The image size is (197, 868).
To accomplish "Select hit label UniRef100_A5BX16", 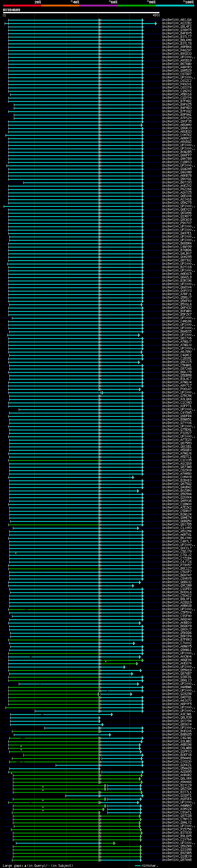I will tap(177, 94).
